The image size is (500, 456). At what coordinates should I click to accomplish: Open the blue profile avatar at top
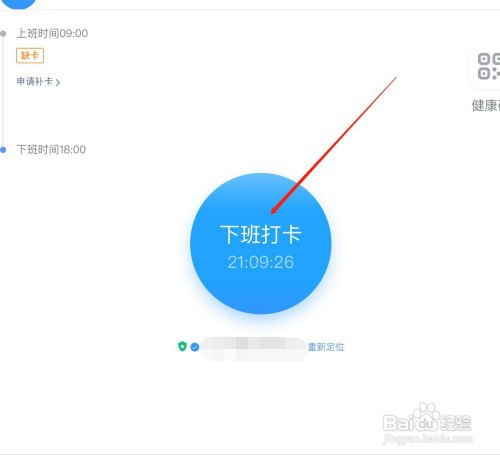click(19, 3)
